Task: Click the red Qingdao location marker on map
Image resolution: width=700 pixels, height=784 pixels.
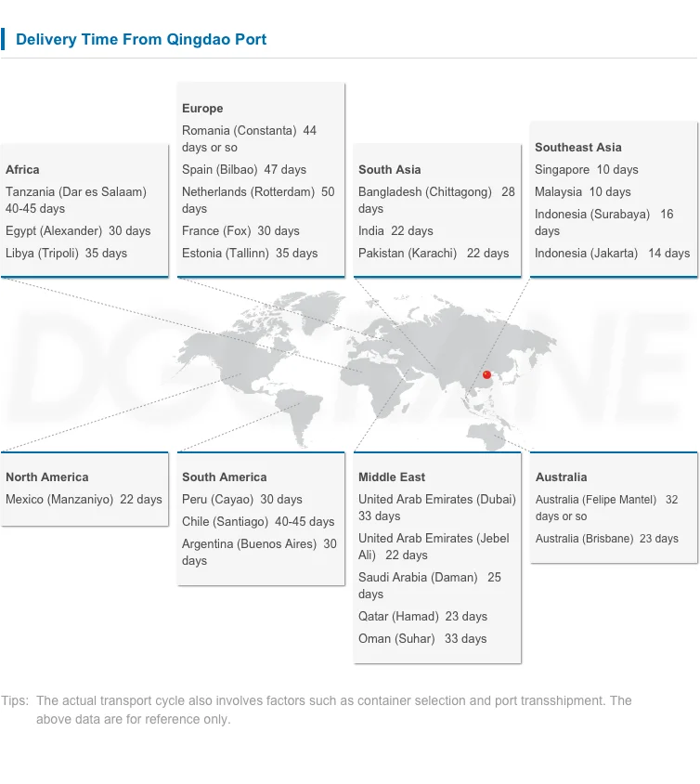Action: click(x=486, y=375)
